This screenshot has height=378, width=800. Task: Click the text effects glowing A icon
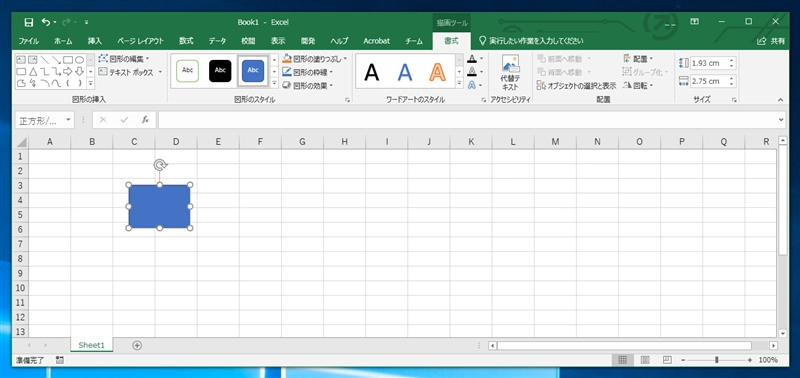[x=472, y=85]
